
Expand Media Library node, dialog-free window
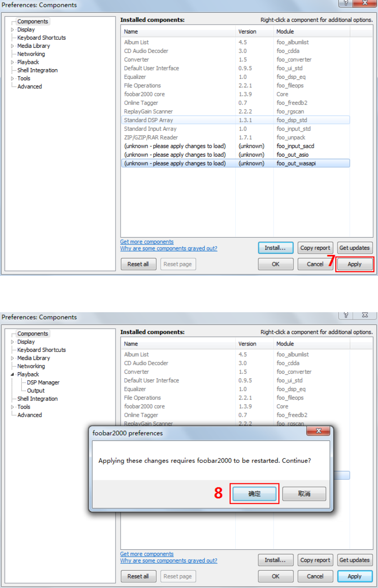(x=13, y=46)
